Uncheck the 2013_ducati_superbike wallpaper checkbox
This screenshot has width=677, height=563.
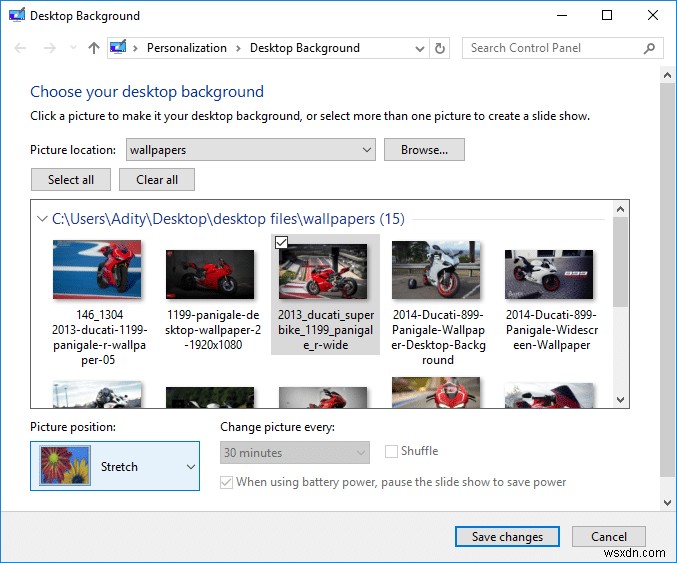[x=281, y=242]
